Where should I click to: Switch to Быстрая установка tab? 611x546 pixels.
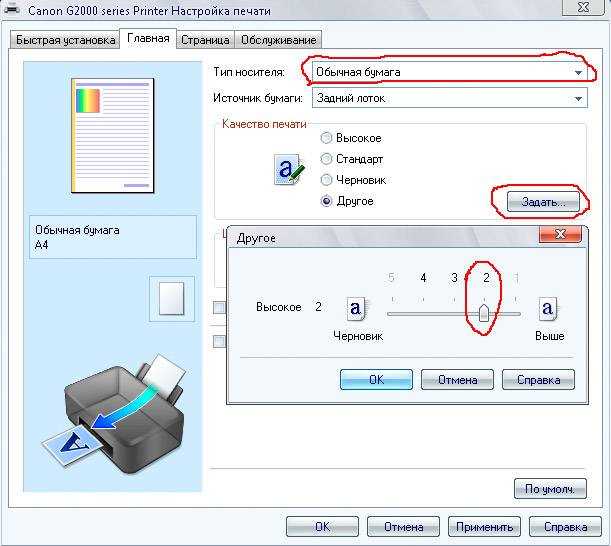(64, 40)
